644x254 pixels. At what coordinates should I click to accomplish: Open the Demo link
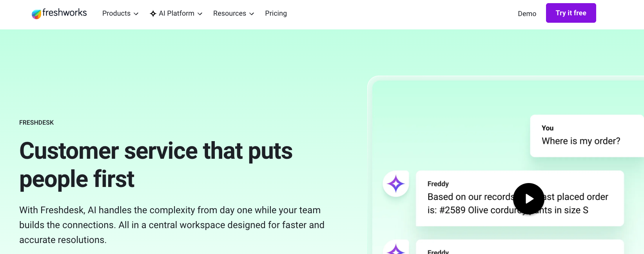(527, 14)
